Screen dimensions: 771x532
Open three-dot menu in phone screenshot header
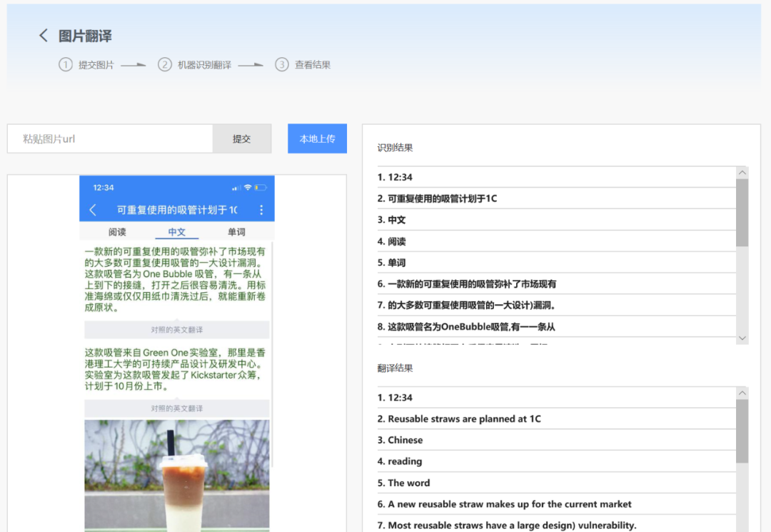(261, 210)
